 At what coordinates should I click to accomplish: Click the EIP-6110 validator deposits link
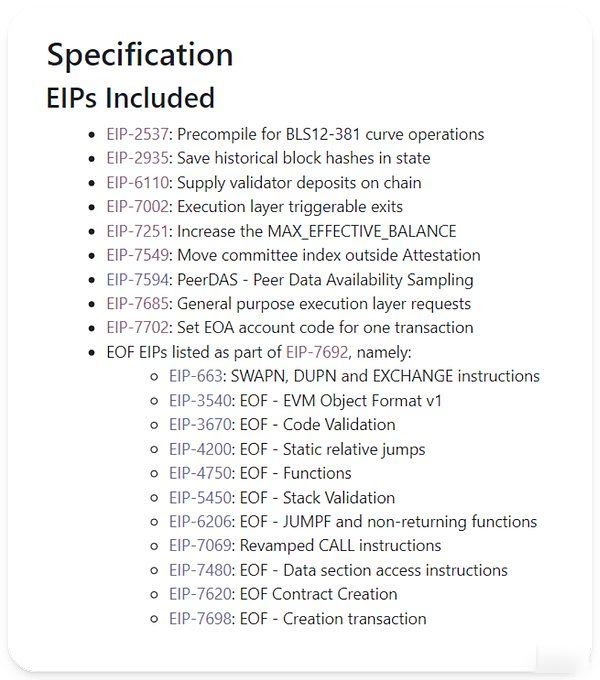tap(137, 183)
